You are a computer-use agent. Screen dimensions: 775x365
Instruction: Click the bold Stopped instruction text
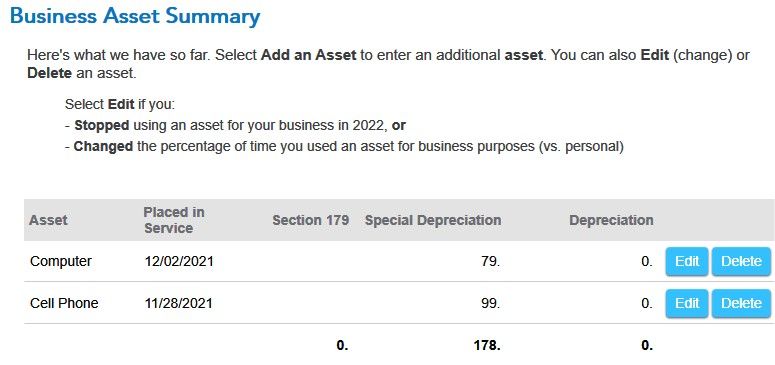(x=102, y=126)
